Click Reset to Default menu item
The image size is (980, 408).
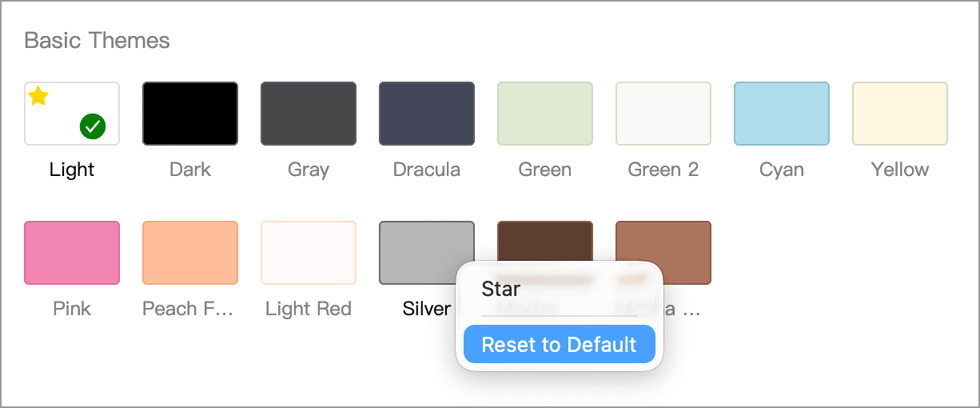click(560, 345)
